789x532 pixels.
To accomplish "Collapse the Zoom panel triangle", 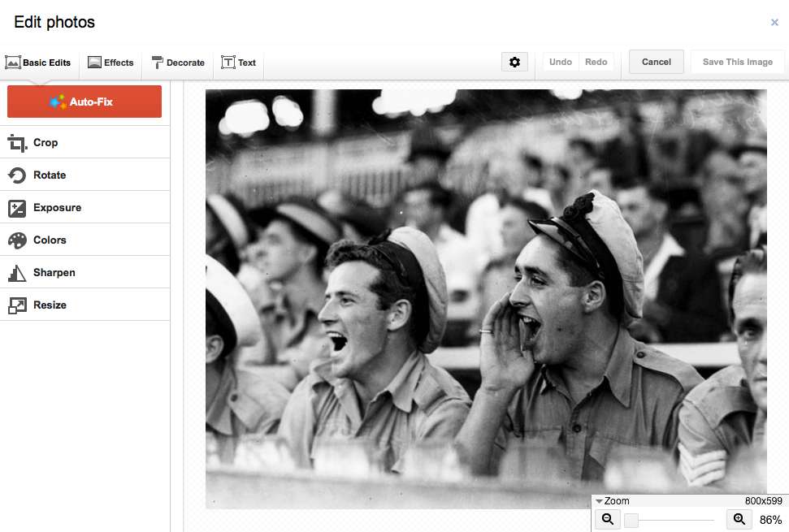I will 599,500.
